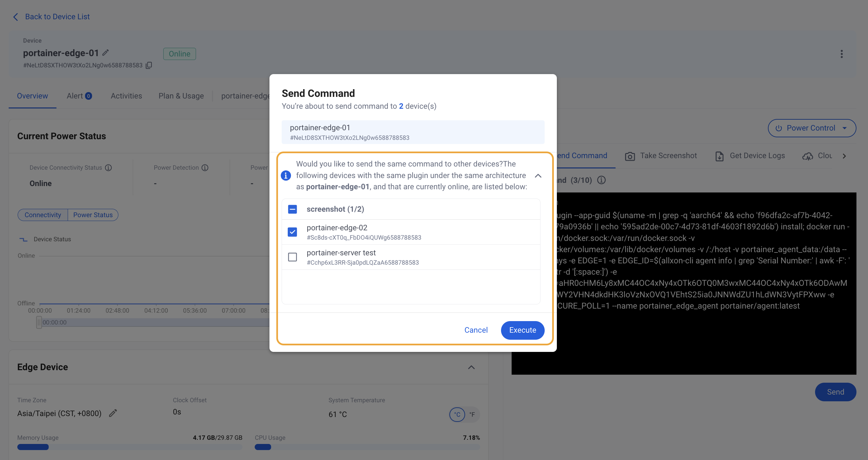Click the CPU Usage progress bar

367,447
